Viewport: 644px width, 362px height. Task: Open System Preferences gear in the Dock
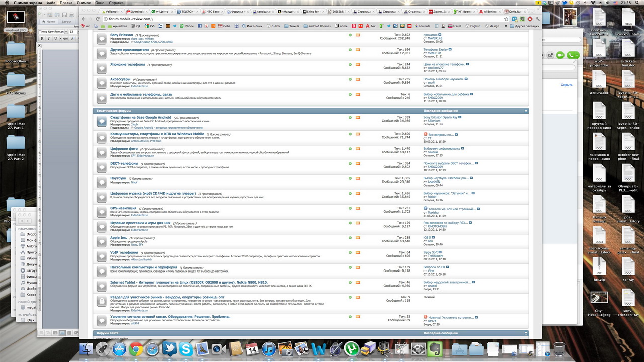pyautogui.click(x=418, y=349)
